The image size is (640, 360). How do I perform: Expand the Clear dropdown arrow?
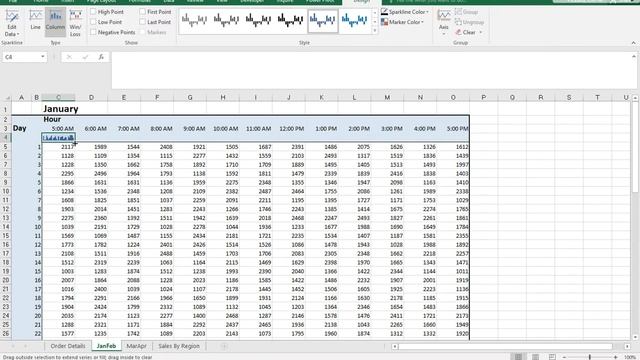click(x=481, y=32)
